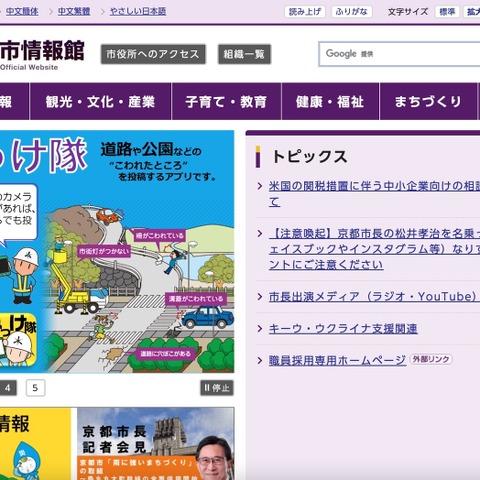
Task: Open the 観光・文化・産業 menu tab
Action: tap(100, 101)
